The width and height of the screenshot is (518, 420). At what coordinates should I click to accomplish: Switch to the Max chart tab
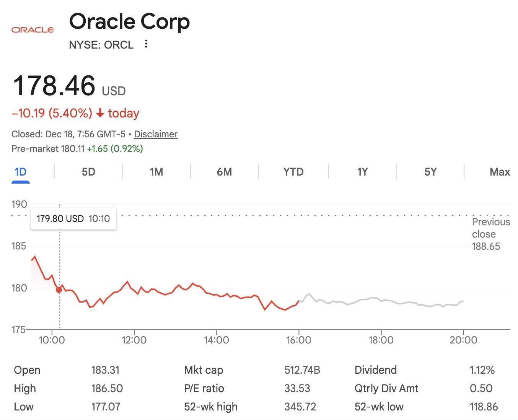500,172
